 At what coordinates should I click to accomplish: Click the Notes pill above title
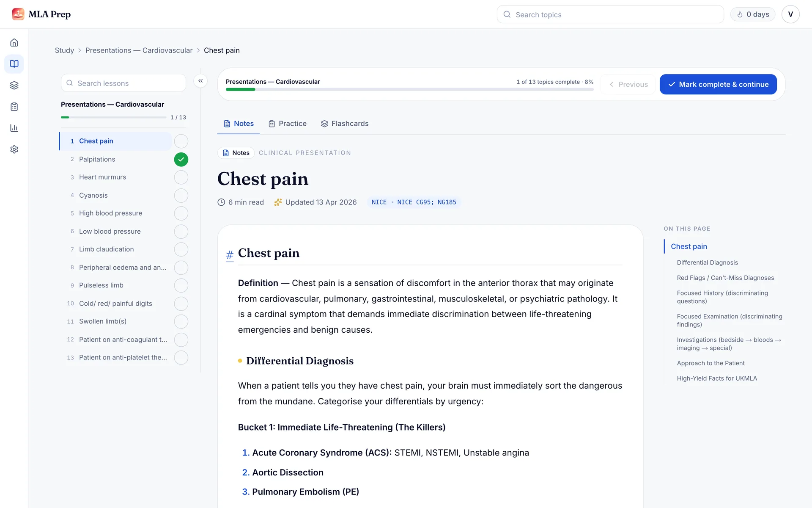236,153
